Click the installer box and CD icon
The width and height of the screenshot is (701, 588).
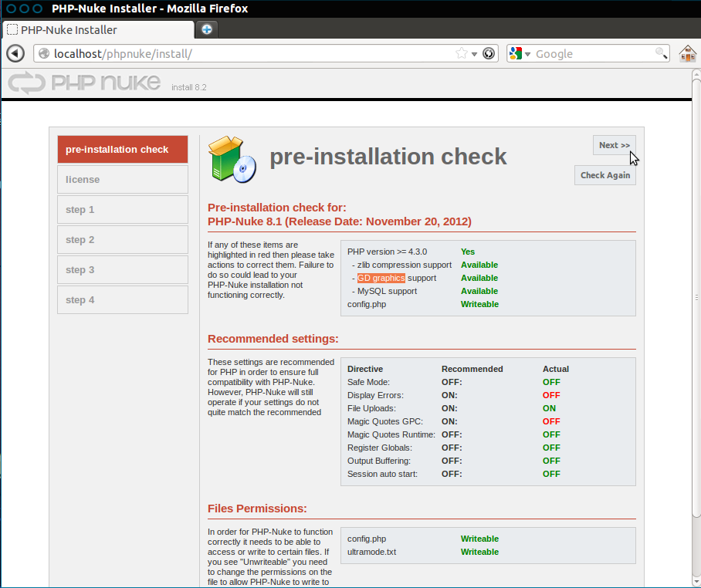click(x=232, y=160)
